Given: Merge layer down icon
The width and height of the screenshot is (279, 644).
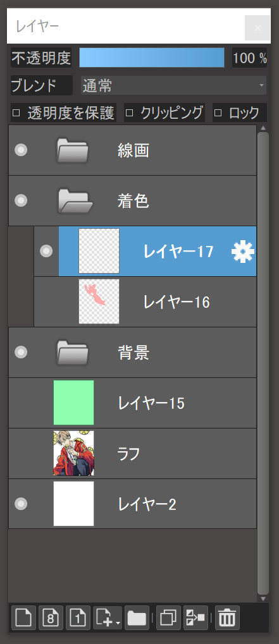Looking at the screenshot, I should [x=196, y=617].
